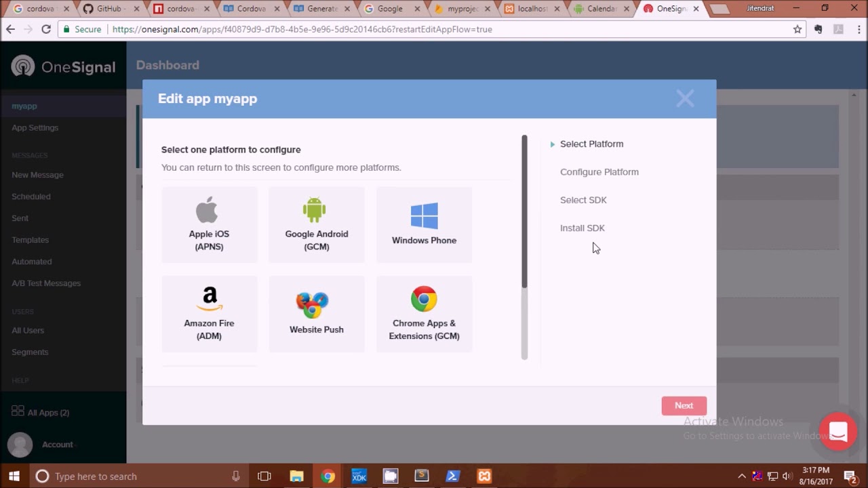Open XAMPP from the taskbar

484,476
